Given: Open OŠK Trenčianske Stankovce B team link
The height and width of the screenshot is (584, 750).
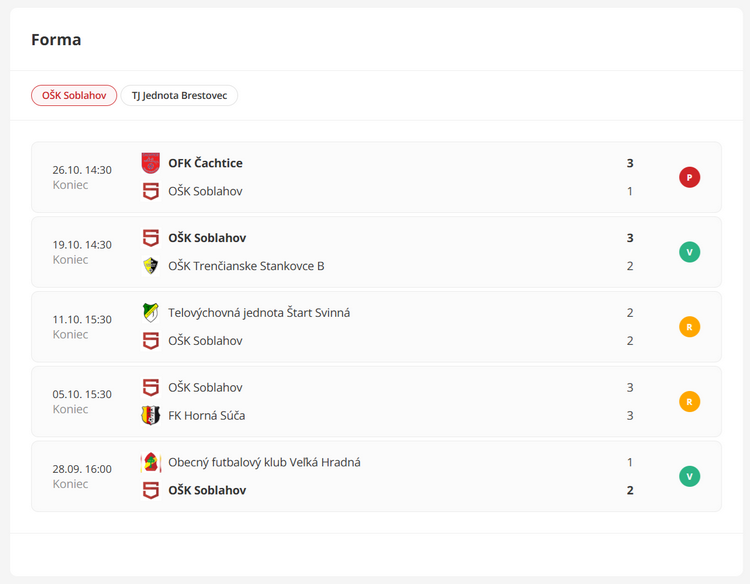Looking at the screenshot, I should 246,266.
